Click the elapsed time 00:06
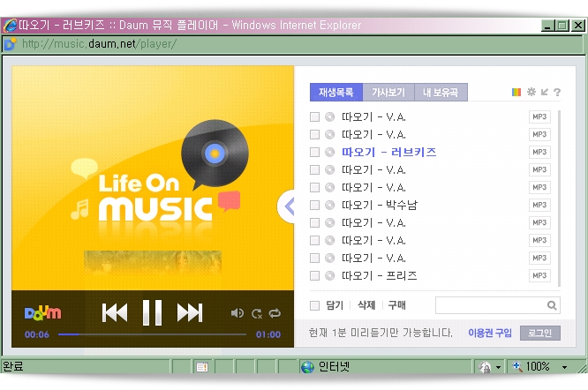This screenshot has width=588, height=390. click(x=37, y=334)
